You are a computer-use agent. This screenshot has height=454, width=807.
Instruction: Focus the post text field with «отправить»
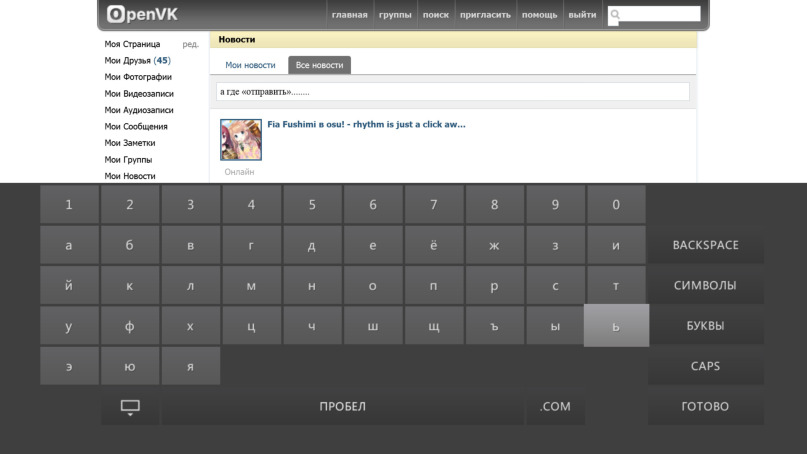(453, 92)
